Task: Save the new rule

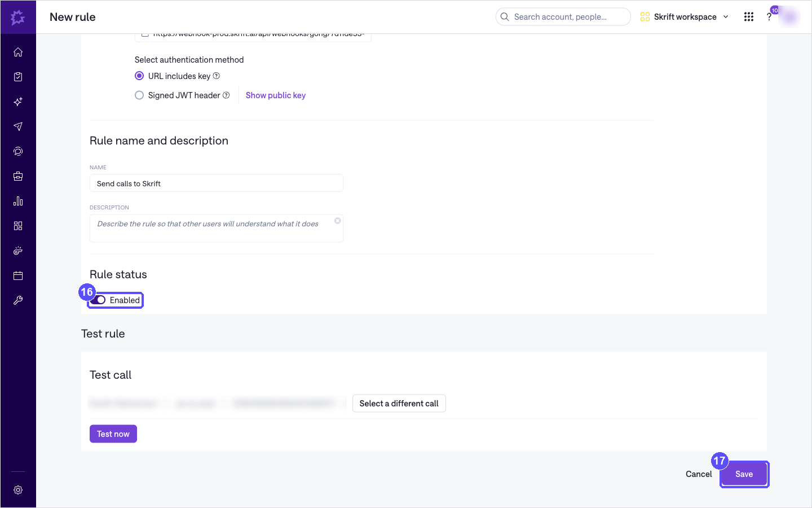Action: coord(744,474)
